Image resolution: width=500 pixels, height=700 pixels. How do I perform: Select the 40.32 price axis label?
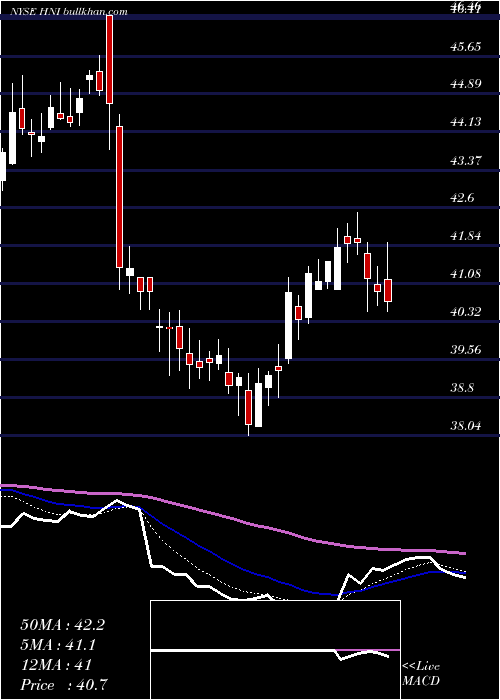point(466,312)
